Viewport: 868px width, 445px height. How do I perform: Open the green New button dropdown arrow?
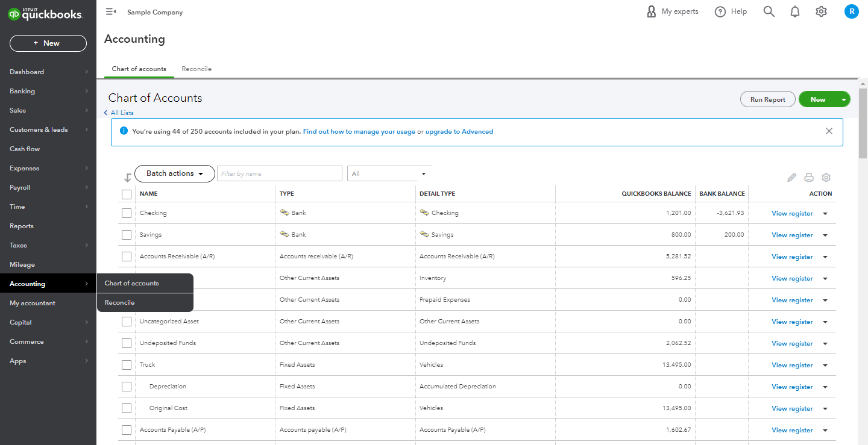[843, 100]
